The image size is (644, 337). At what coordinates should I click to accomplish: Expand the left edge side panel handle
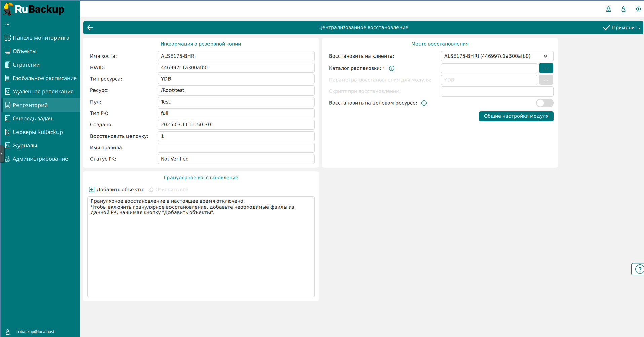(2, 154)
